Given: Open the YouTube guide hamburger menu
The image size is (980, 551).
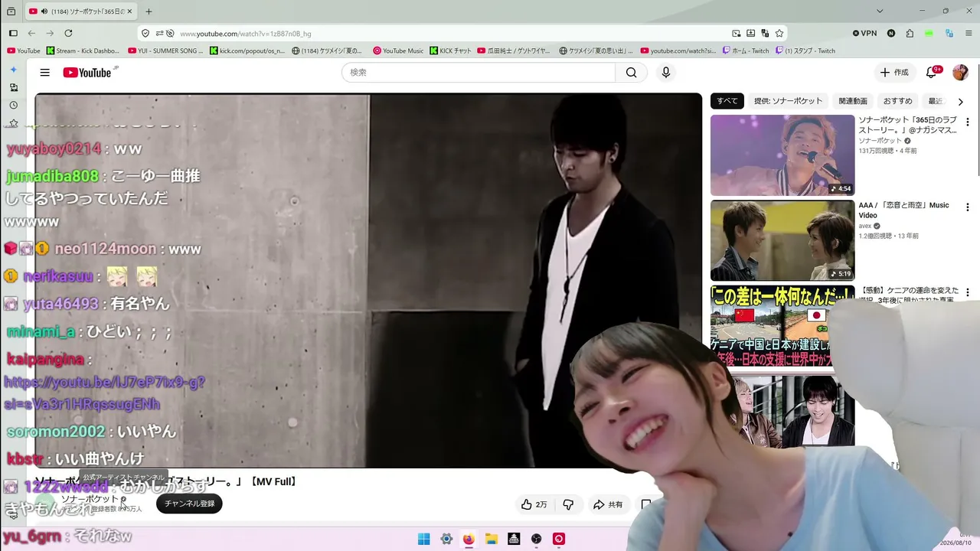Looking at the screenshot, I should 45,73.
